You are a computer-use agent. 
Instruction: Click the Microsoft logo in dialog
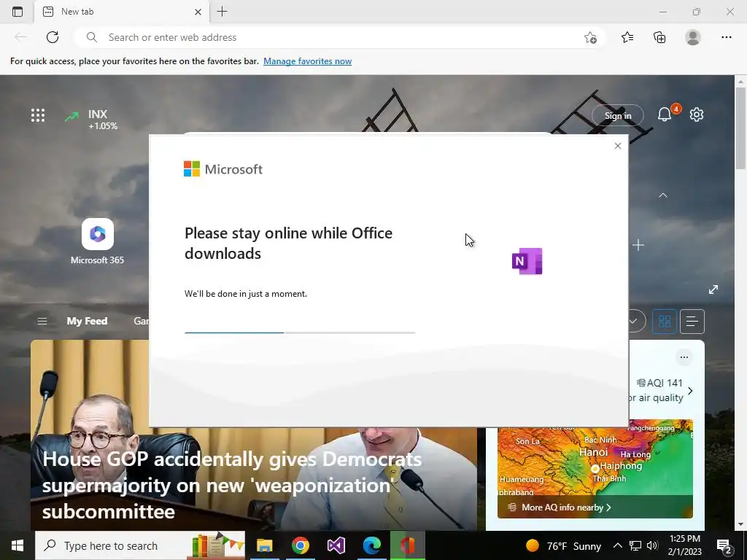[223, 169]
